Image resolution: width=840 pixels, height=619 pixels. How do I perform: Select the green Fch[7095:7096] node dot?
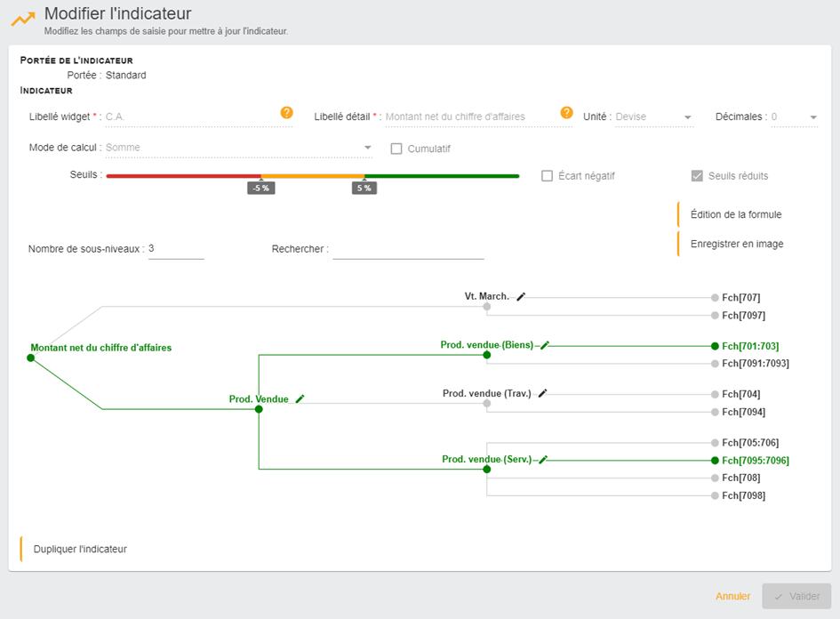(715, 461)
